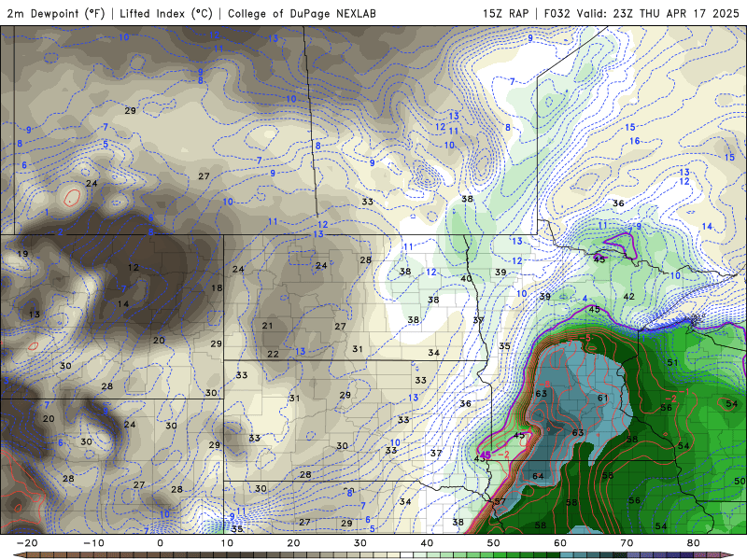Click the blue 4 lifted index contour label
This screenshot has height=560, width=747.
pos(585,299)
